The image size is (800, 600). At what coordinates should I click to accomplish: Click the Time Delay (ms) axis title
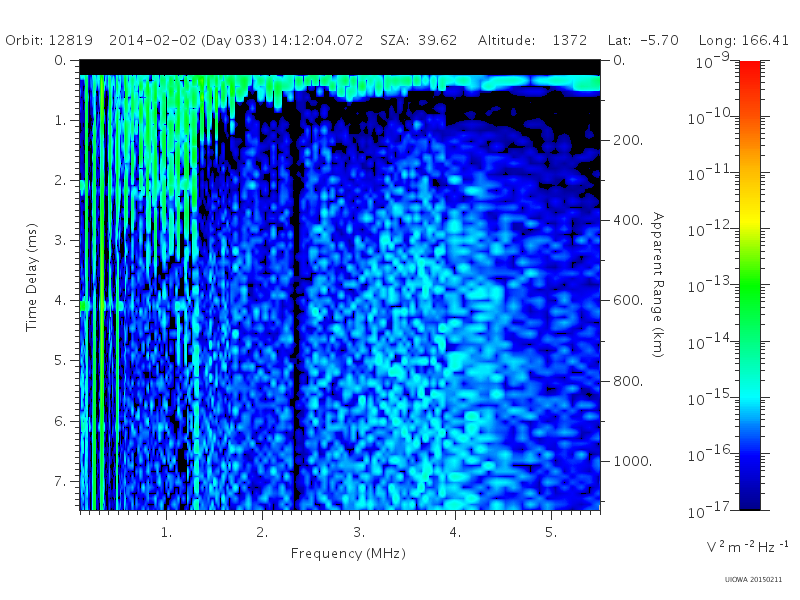(32, 277)
